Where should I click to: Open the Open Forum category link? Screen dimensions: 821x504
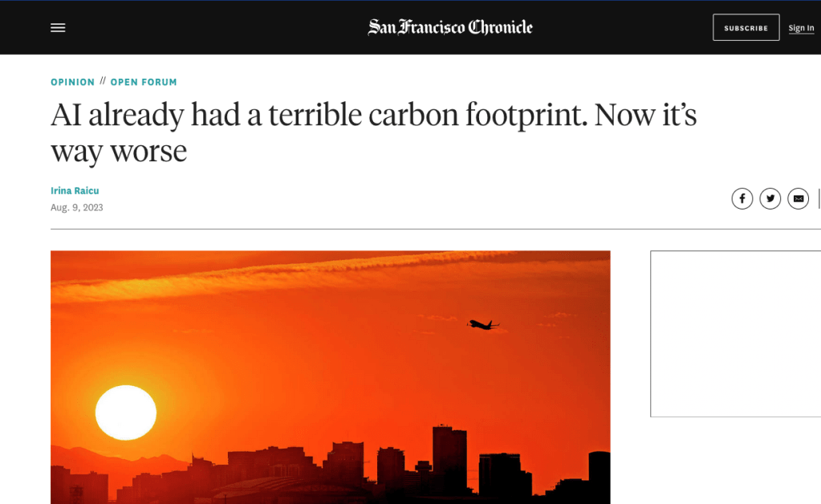pyautogui.click(x=144, y=82)
